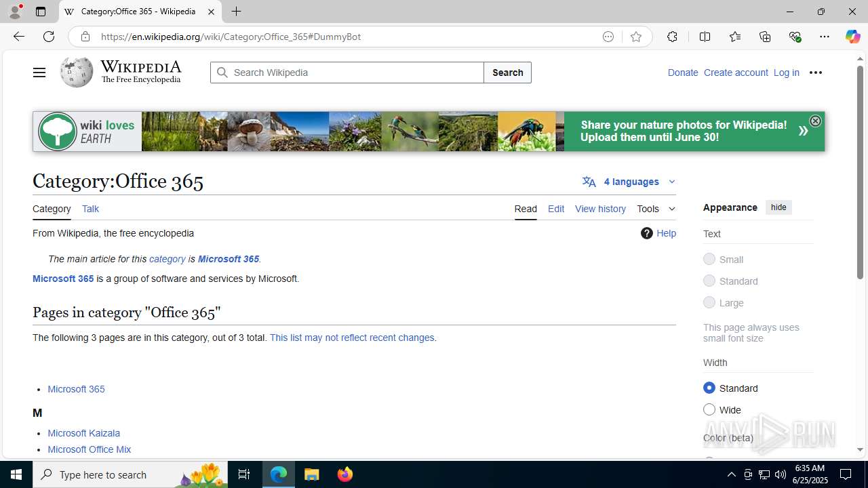The image size is (868, 488).
Task: Open the Favorites list icon
Action: click(735, 37)
